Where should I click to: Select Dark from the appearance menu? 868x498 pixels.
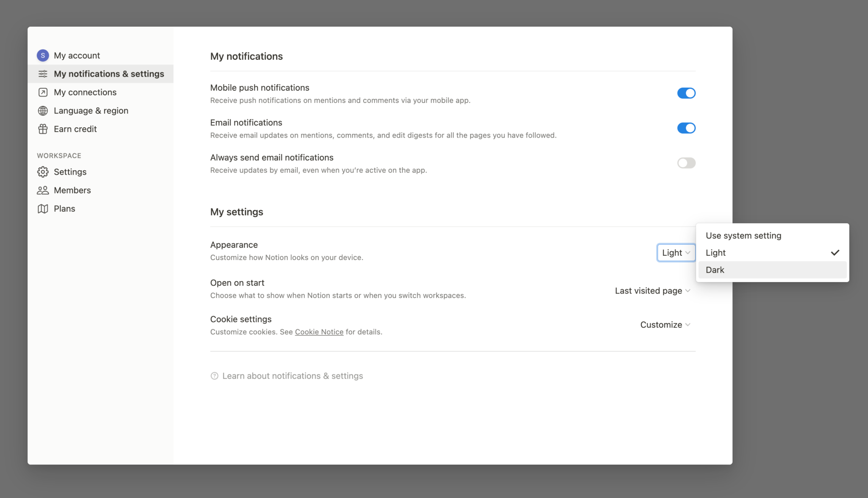715,270
